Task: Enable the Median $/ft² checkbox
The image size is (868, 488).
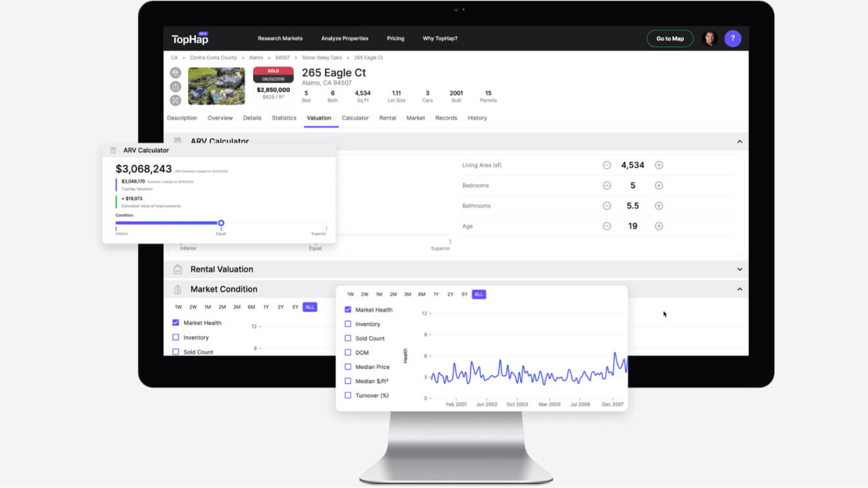Action: [348, 381]
